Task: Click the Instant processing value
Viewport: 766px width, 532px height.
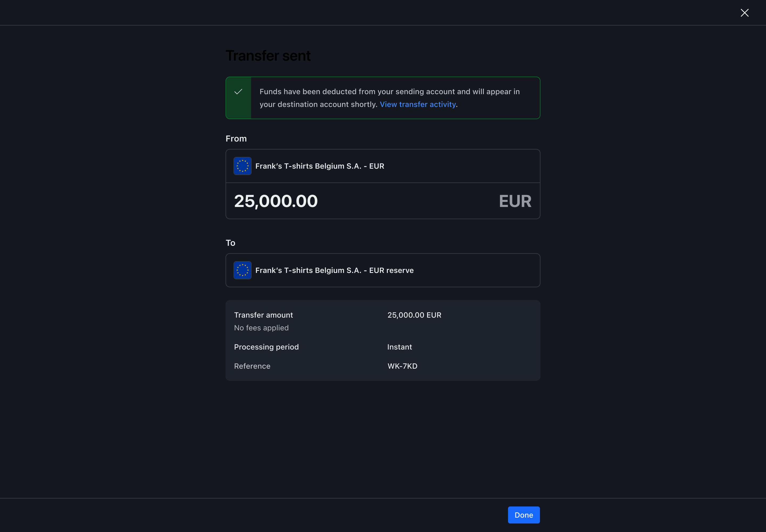Action: (x=400, y=347)
